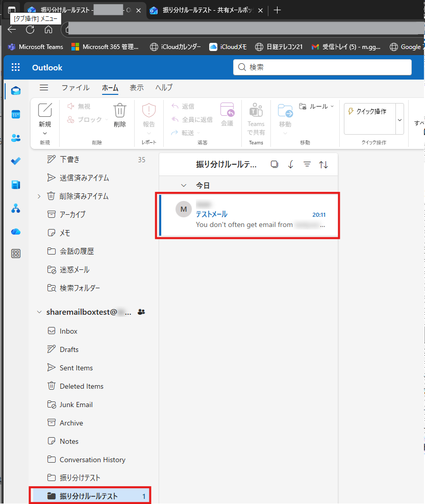The width and height of the screenshot is (425, 504).
Task: Open the org chart app icon
Action: tap(16, 208)
